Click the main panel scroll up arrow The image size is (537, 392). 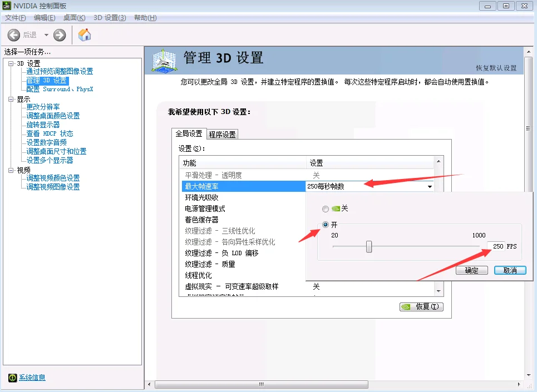(529, 52)
